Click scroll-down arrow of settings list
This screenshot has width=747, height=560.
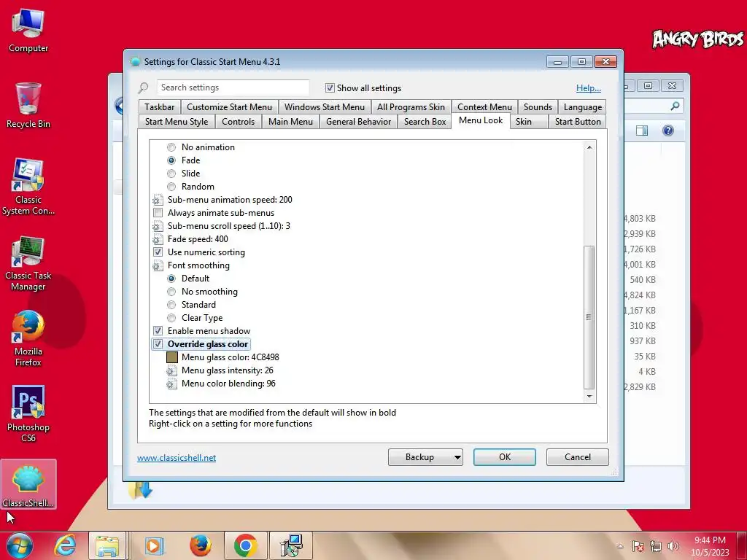coord(589,396)
